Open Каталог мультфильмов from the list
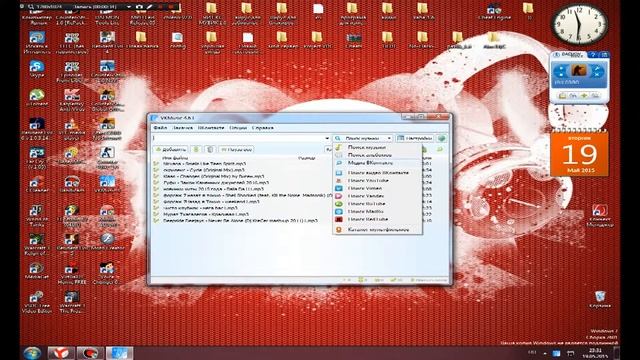The image size is (640, 360). point(378,230)
